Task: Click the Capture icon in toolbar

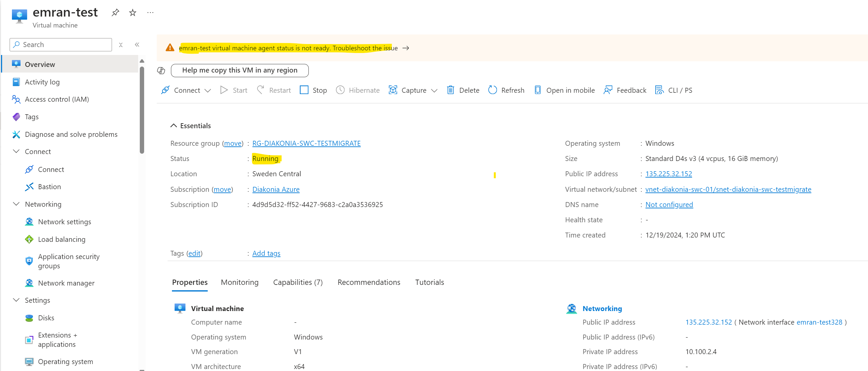Action: click(393, 90)
